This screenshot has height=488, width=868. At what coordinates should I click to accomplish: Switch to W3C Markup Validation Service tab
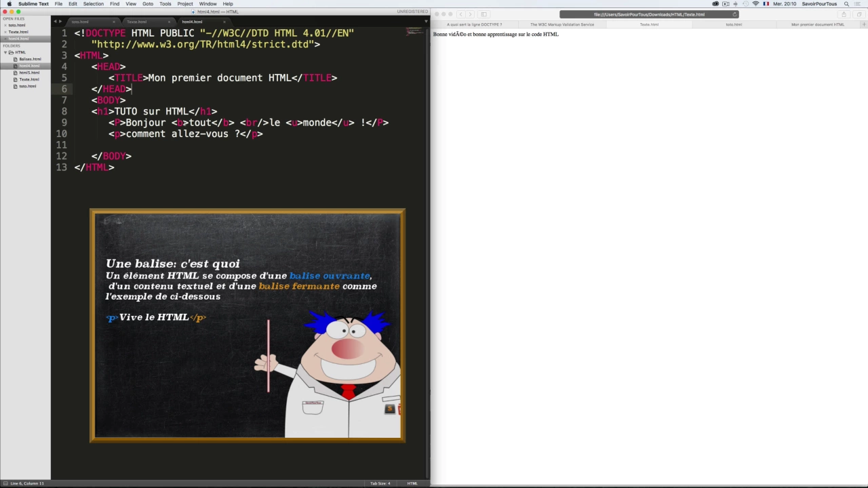coord(562,24)
